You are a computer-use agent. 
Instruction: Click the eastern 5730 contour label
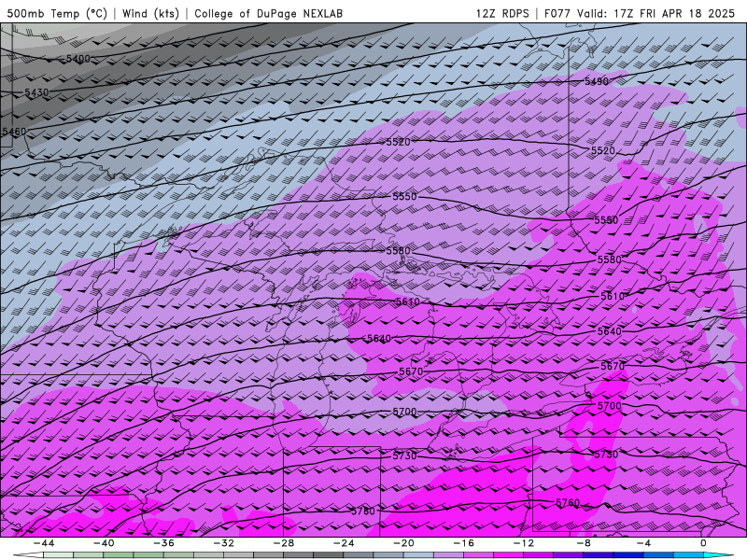tap(606, 455)
